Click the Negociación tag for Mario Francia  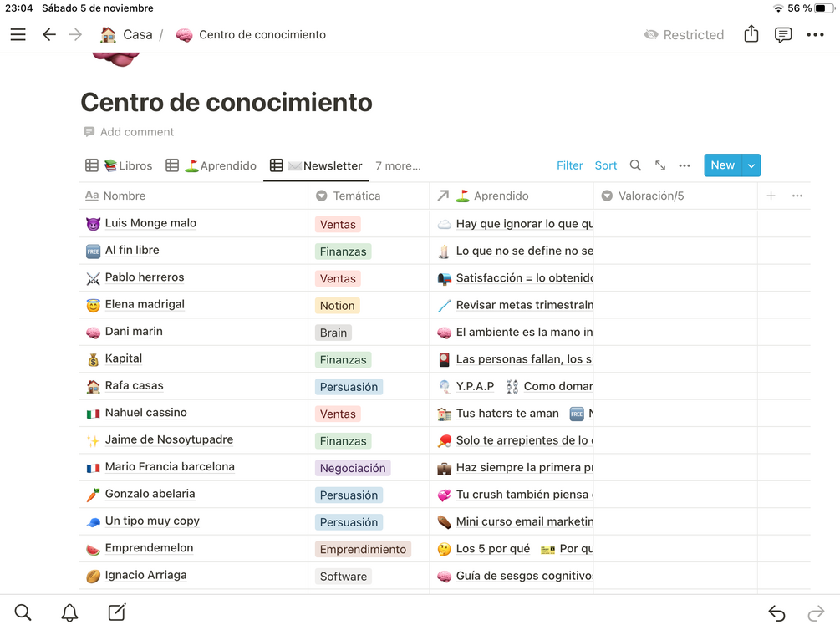coord(353,468)
